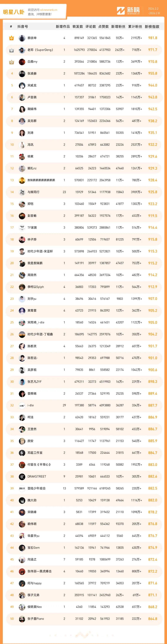The width and height of the screenshot is (167, 644).
Task: Open the 与辉同行 account name
Action: (x=33, y=192)
